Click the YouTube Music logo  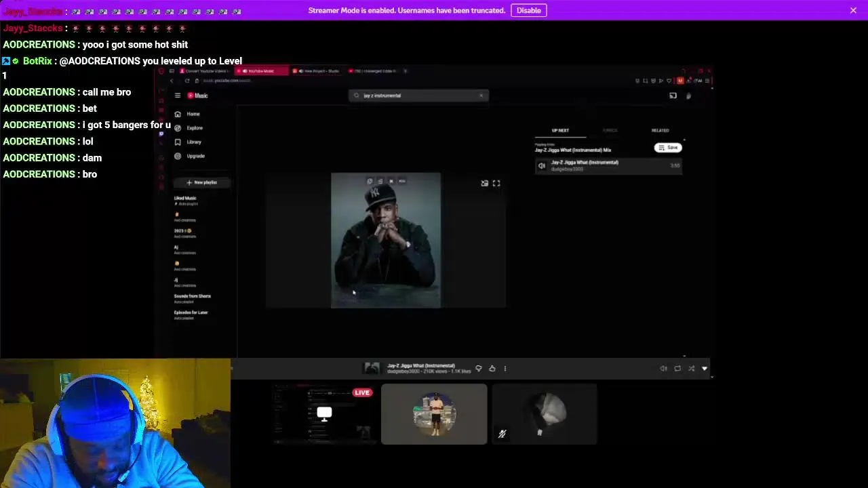[198, 96]
